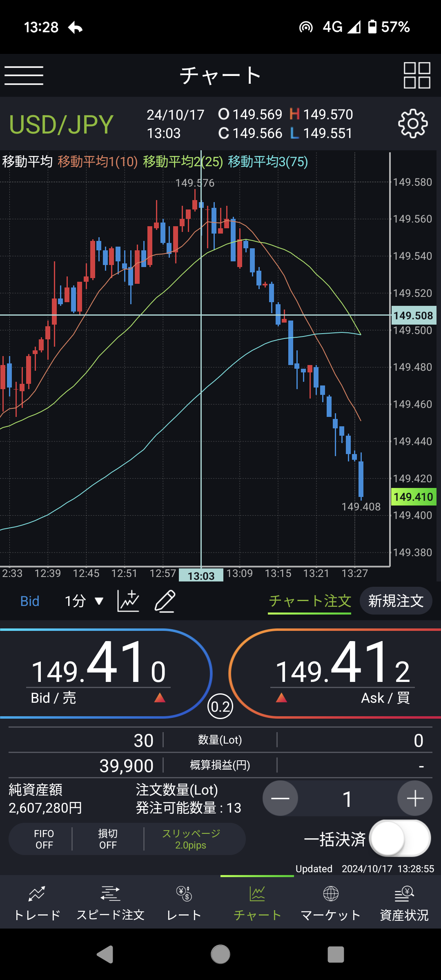Toggle the 損切 OFF setting

108,839
